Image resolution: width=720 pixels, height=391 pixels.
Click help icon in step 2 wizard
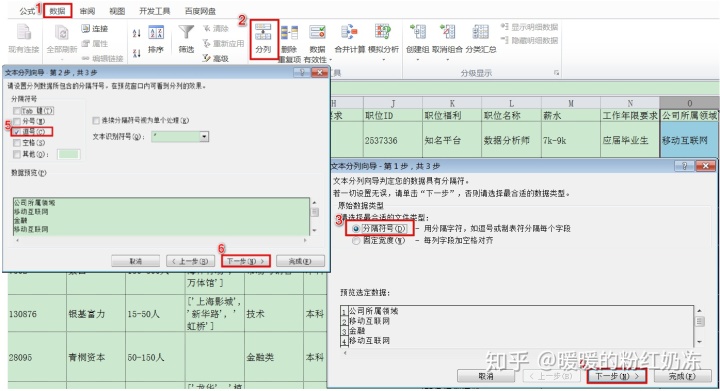click(x=302, y=73)
